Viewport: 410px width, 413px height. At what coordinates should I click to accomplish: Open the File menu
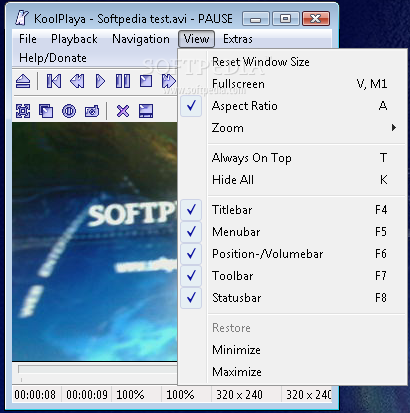[x=28, y=39]
